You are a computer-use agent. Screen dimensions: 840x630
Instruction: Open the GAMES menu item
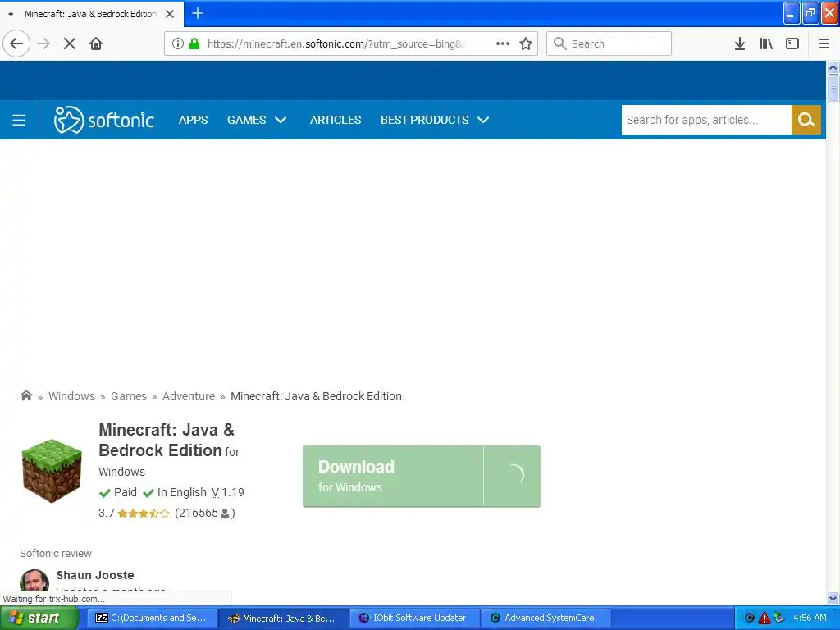(x=246, y=120)
